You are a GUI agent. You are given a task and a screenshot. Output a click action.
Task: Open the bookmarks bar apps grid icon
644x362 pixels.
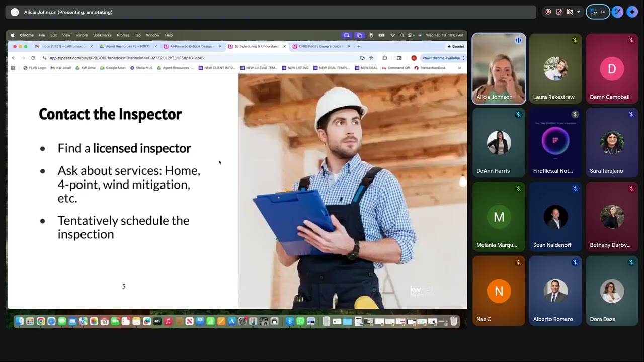[13, 68]
